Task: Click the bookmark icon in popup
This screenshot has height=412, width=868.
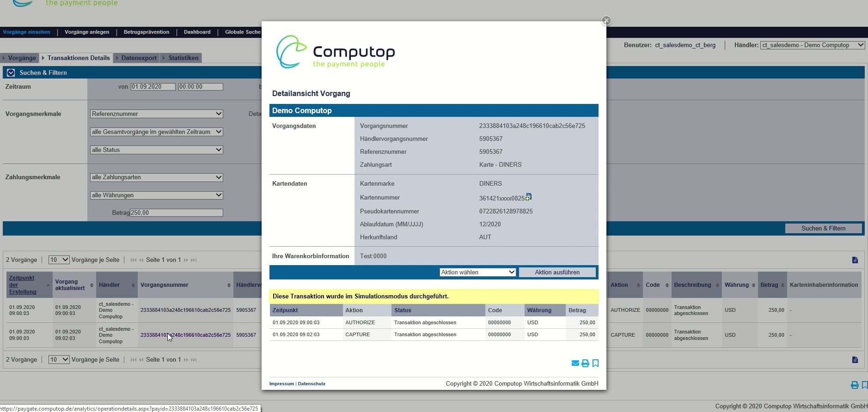Action: 595,363
